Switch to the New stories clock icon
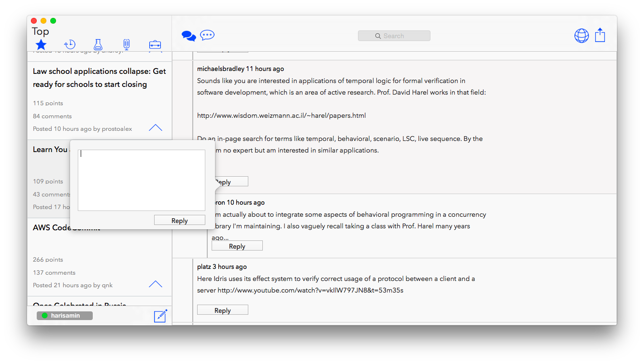This screenshot has height=364, width=644. [x=70, y=44]
